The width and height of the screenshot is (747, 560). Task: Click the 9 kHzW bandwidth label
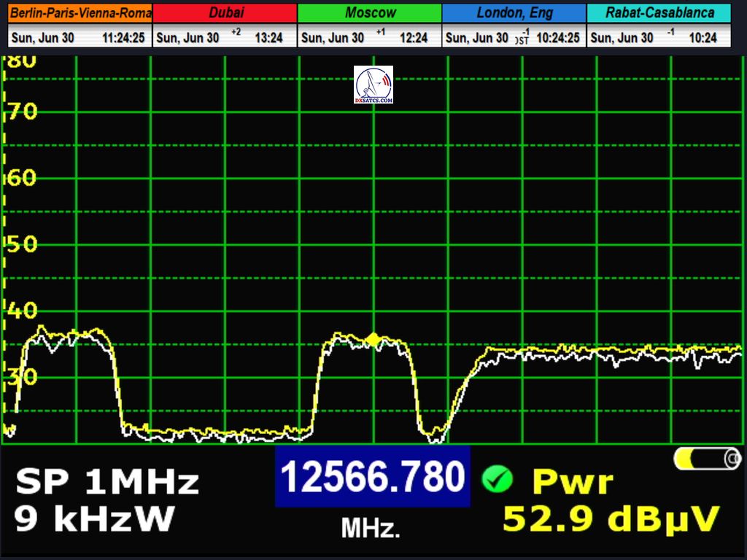[x=94, y=519]
